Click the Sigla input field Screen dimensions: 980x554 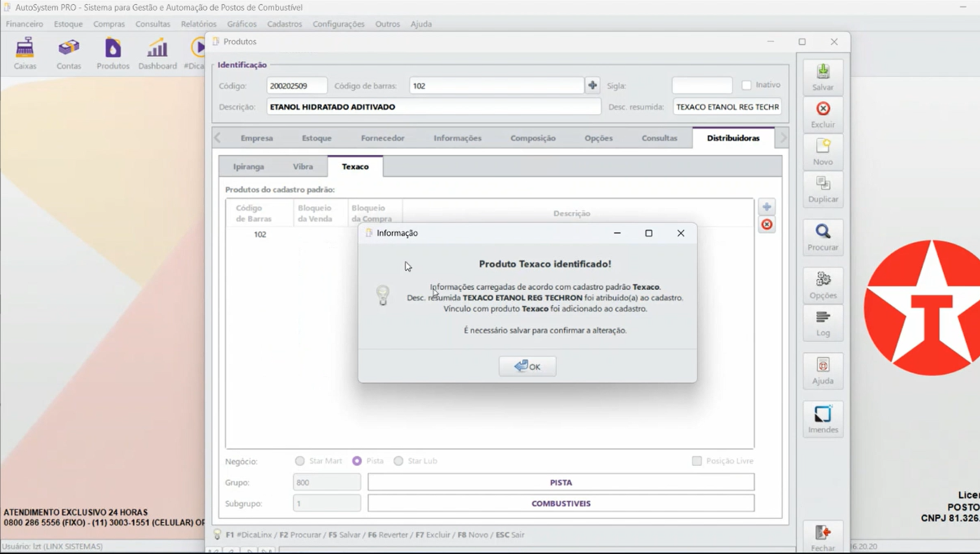[x=702, y=85]
